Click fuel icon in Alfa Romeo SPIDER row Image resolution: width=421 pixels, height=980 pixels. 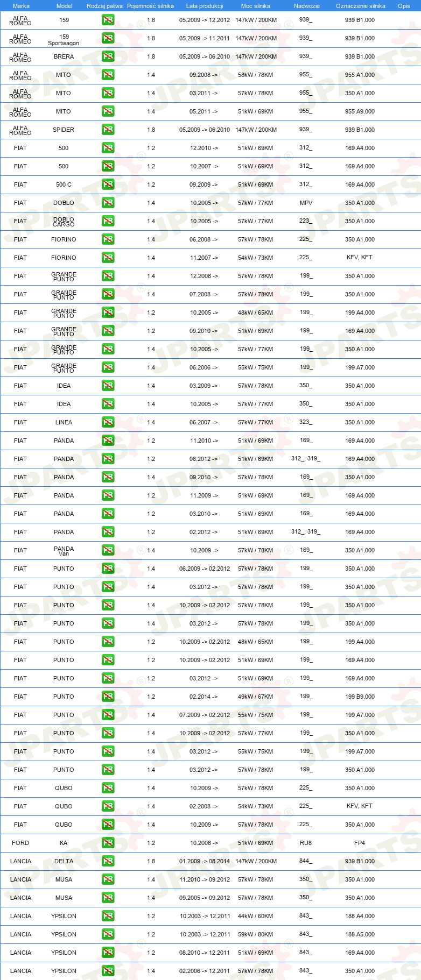[x=108, y=130]
